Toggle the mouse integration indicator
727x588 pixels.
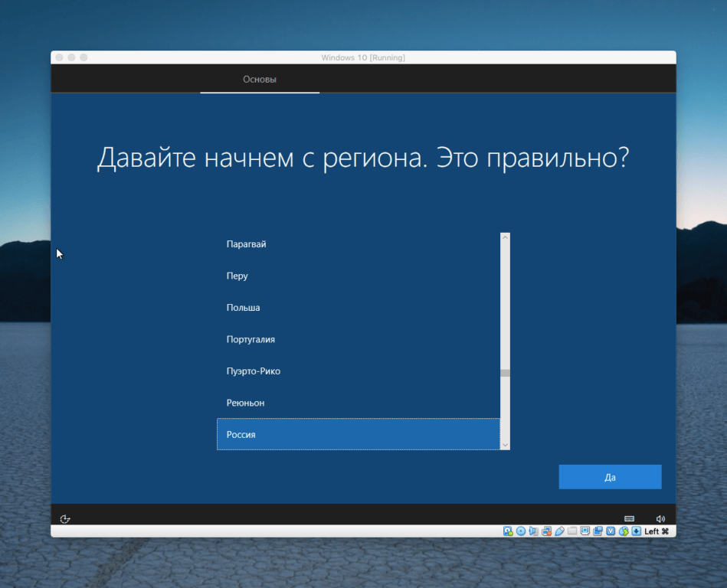pyautogui.click(x=624, y=531)
